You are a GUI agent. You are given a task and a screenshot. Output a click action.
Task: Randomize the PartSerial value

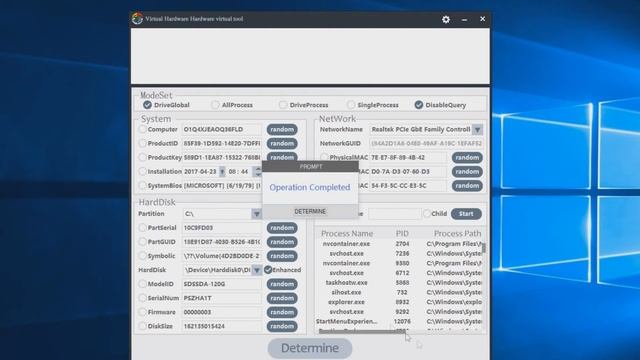click(x=282, y=228)
